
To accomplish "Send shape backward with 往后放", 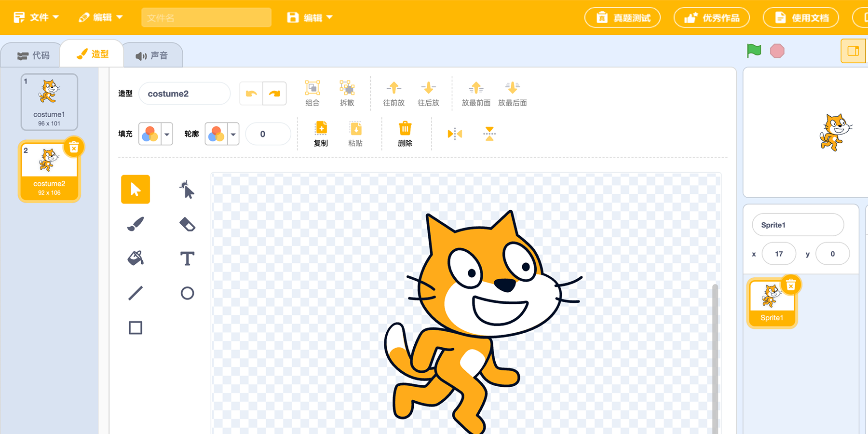I will pyautogui.click(x=428, y=93).
